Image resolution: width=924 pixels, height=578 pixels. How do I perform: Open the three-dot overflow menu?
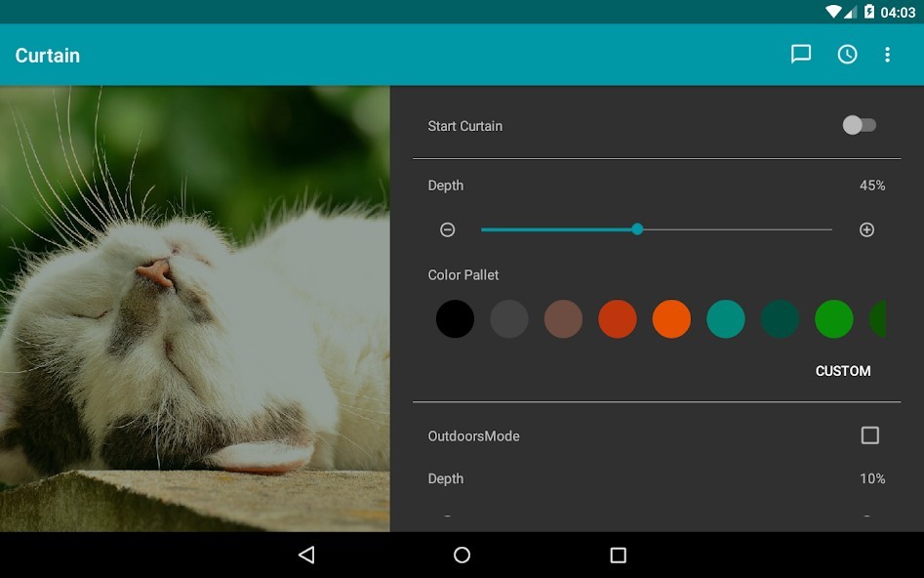(x=887, y=55)
